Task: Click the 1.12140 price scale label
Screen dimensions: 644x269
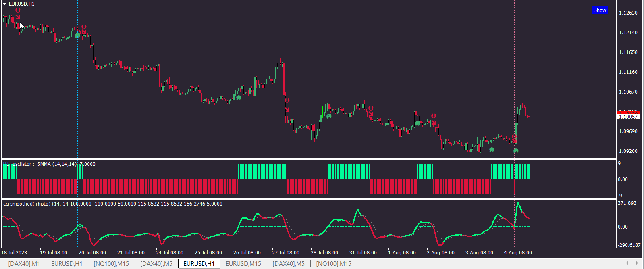Action: click(x=628, y=32)
